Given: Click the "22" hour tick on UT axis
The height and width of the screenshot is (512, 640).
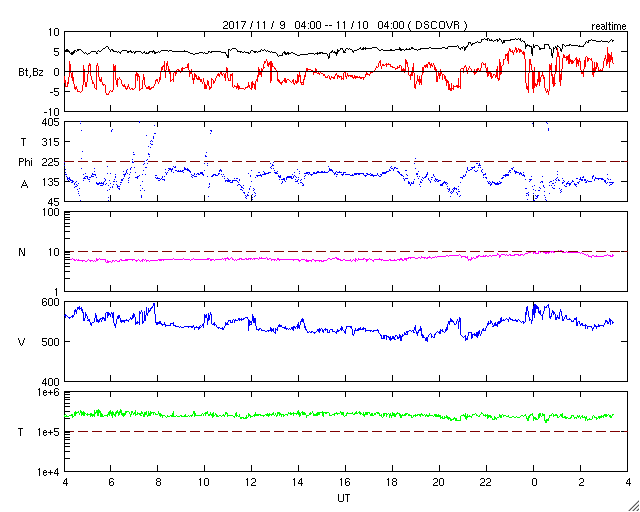Looking at the screenshot, I should (487, 483).
